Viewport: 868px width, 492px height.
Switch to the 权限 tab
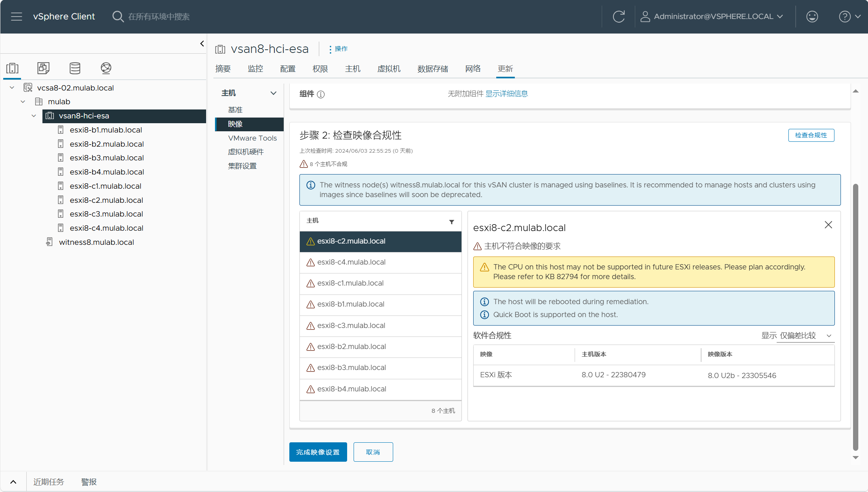320,69
